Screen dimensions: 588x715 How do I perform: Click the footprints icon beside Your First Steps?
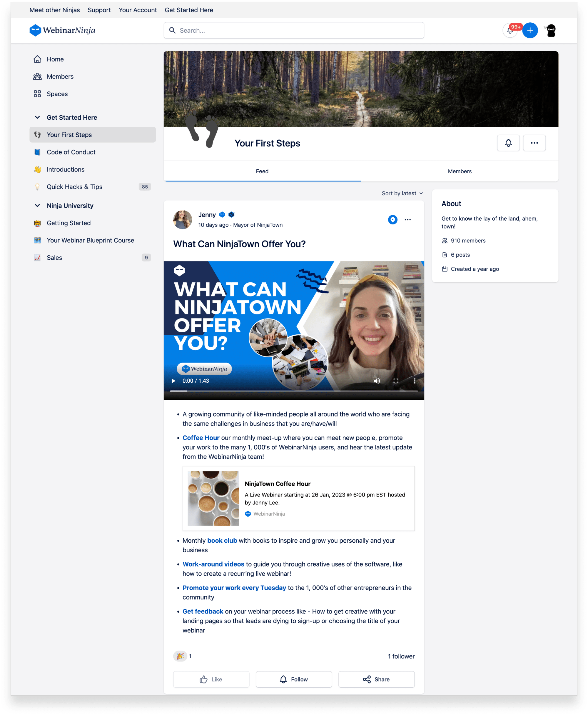click(37, 135)
